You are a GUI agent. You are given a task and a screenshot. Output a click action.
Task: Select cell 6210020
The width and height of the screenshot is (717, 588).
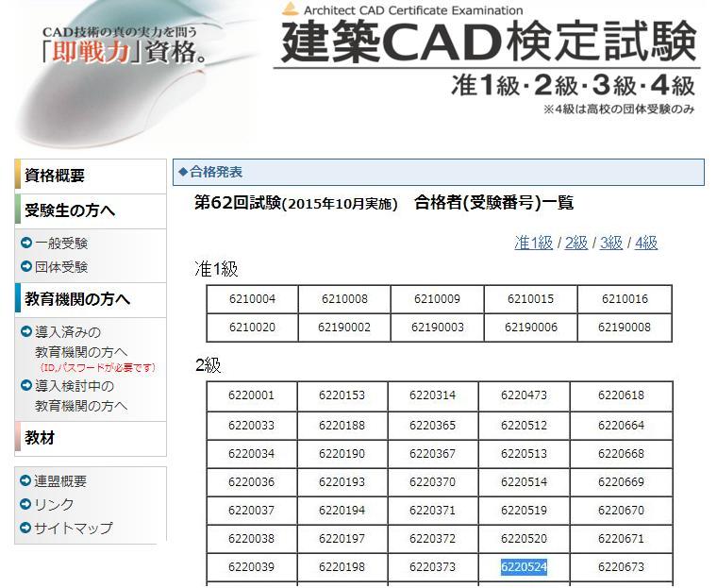(x=253, y=328)
